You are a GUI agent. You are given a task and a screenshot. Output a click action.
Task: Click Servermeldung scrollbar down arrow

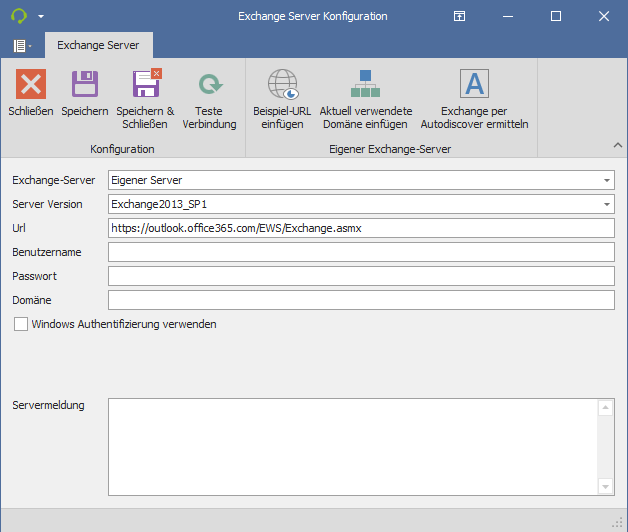(605, 486)
